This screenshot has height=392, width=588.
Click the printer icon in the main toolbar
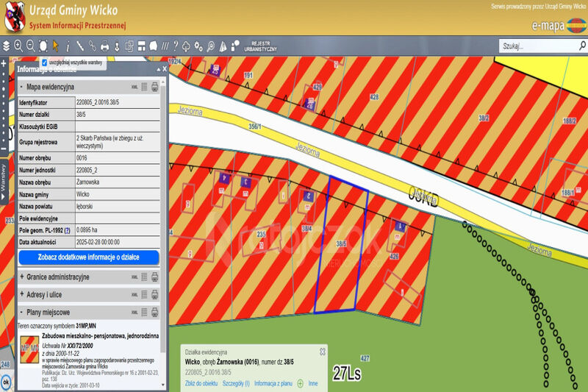[x=104, y=46]
